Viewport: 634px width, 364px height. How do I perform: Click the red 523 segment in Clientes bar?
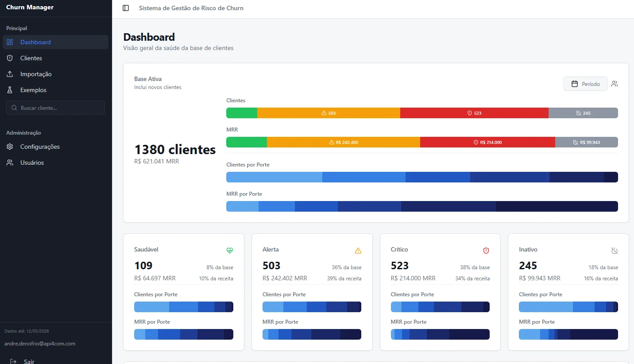474,113
